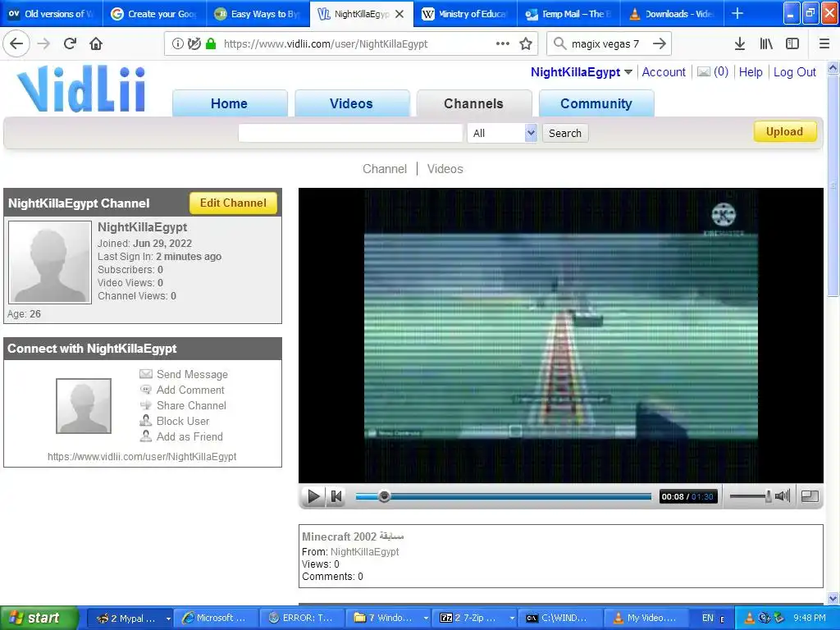Open the Windows start button
Viewport: 840px width, 630px height.
(x=39, y=618)
